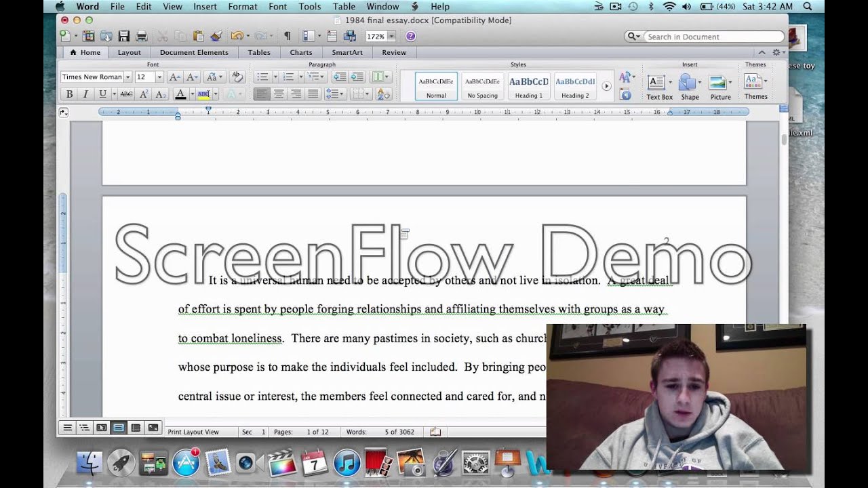Sort text with the A-Z sort icon
The image size is (868, 488).
click(x=382, y=94)
